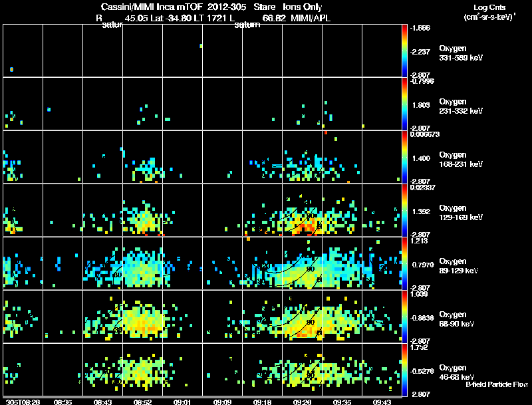This screenshot has height=405, width=532.
Task: Click the Oxygen 168-231 keV label
Action: (461, 160)
